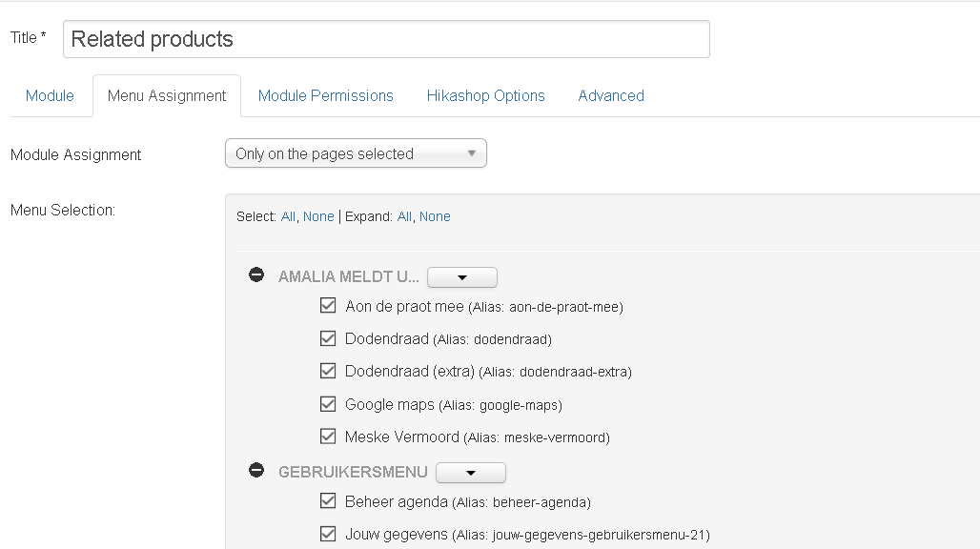Click Expand All link
The width and height of the screenshot is (980, 549).
pos(404,216)
